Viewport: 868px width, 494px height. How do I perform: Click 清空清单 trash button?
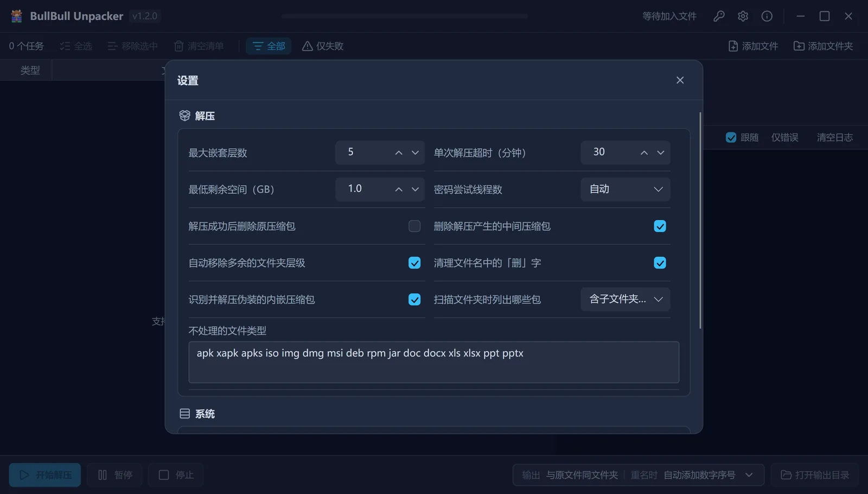coord(199,46)
